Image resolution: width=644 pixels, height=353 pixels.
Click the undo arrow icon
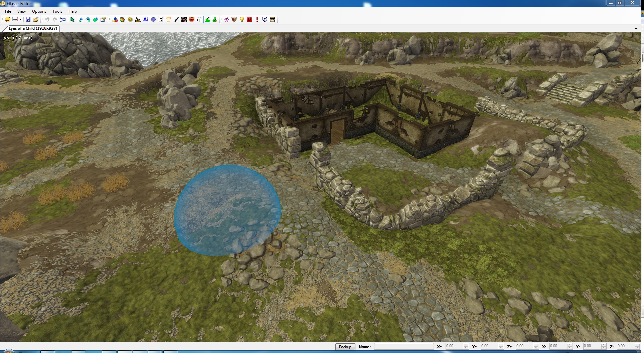click(x=47, y=20)
